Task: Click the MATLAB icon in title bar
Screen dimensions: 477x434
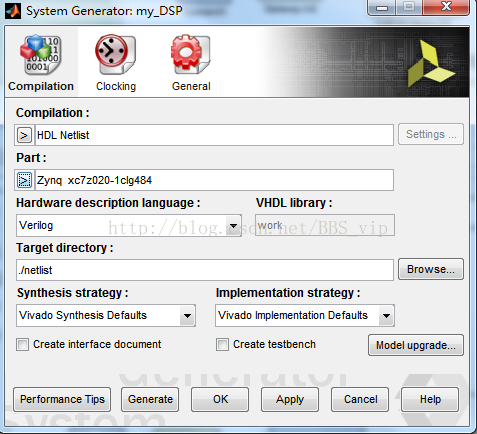Action: [13, 11]
